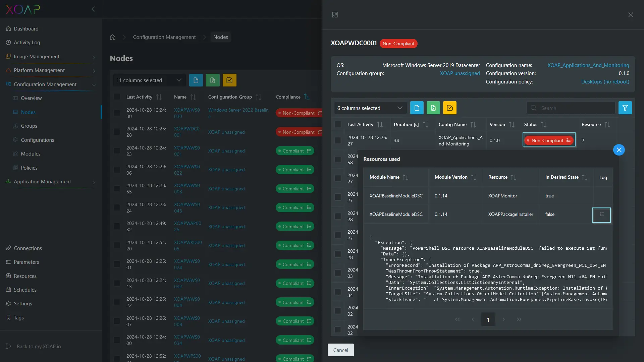This screenshot has height=362, width=644.
Task: Click Non-Compliant status badge in detail table
Action: click(549, 140)
